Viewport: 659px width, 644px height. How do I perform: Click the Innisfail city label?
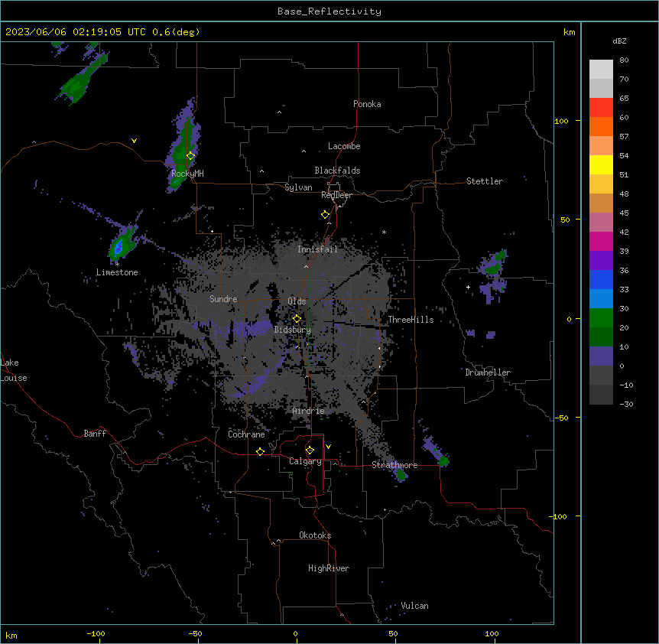pyautogui.click(x=317, y=249)
